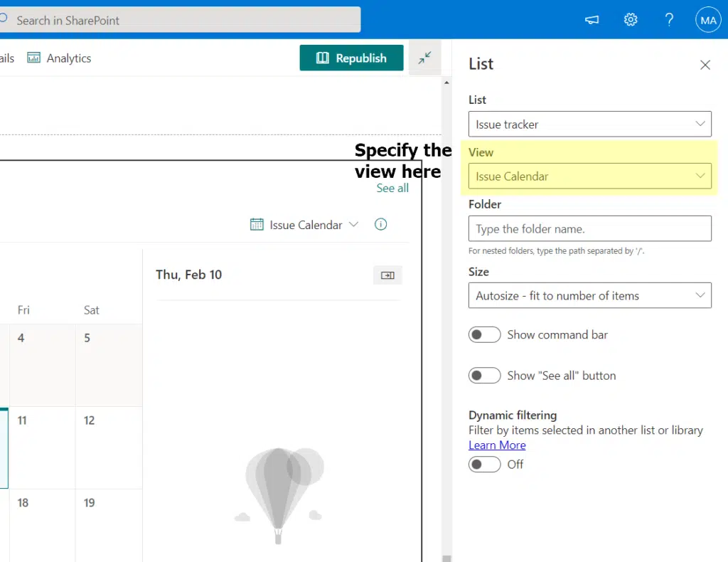
Task: Toggle Show command bar switch
Action: [484, 334]
